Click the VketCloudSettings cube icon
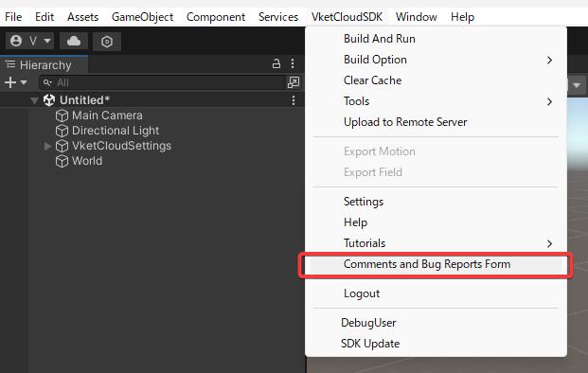 62,146
